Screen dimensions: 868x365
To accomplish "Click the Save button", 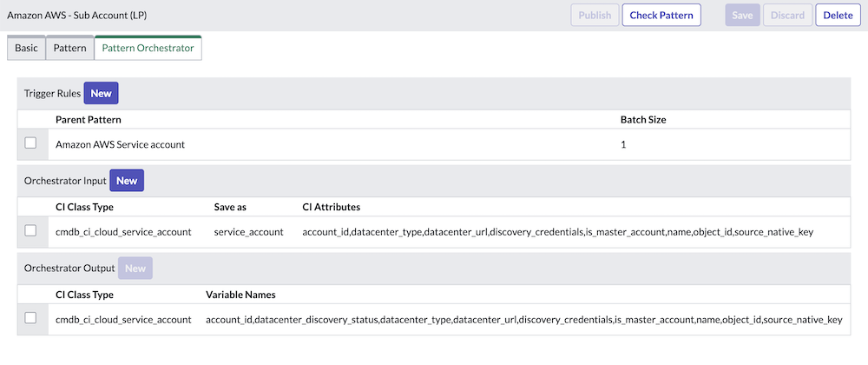I will click(x=742, y=15).
